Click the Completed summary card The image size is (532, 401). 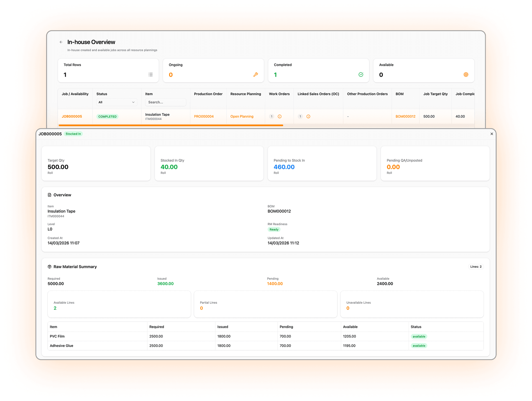[319, 70]
